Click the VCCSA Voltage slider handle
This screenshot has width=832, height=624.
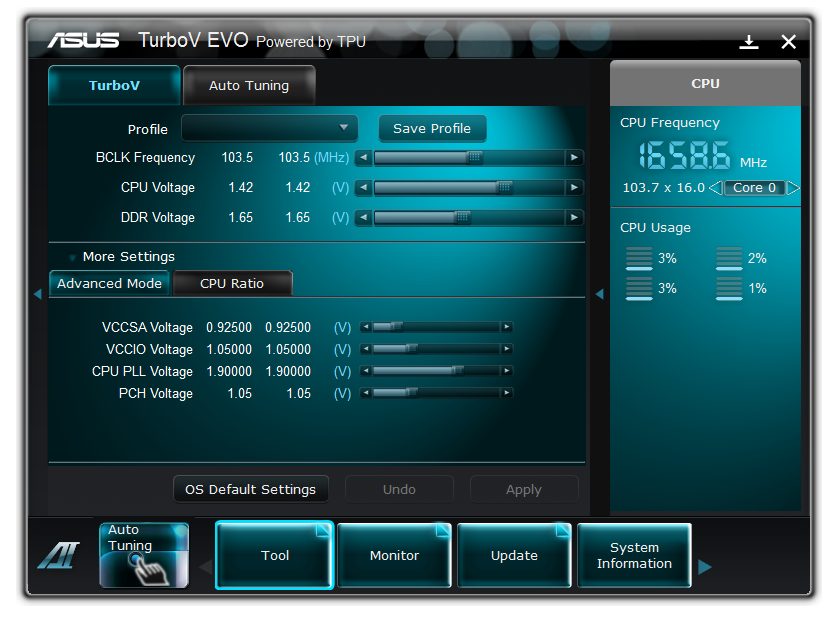[396, 327]
